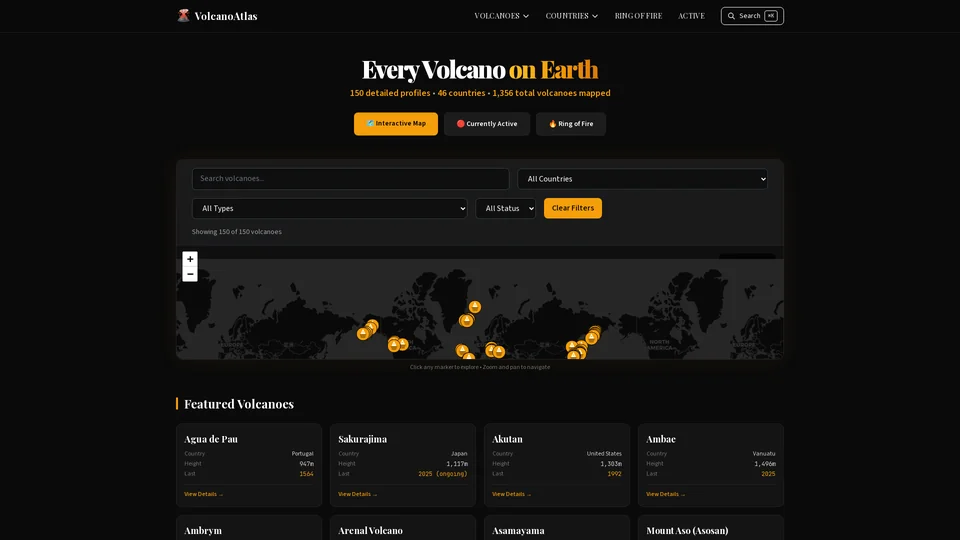Open the Asamayama card title

point(518,531)
